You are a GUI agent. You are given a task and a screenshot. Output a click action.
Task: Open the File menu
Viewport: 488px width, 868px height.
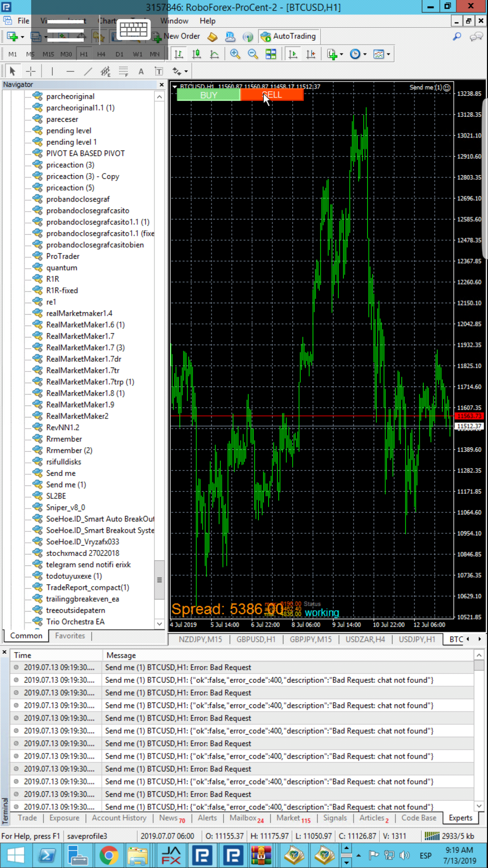[x=23, y=21]
